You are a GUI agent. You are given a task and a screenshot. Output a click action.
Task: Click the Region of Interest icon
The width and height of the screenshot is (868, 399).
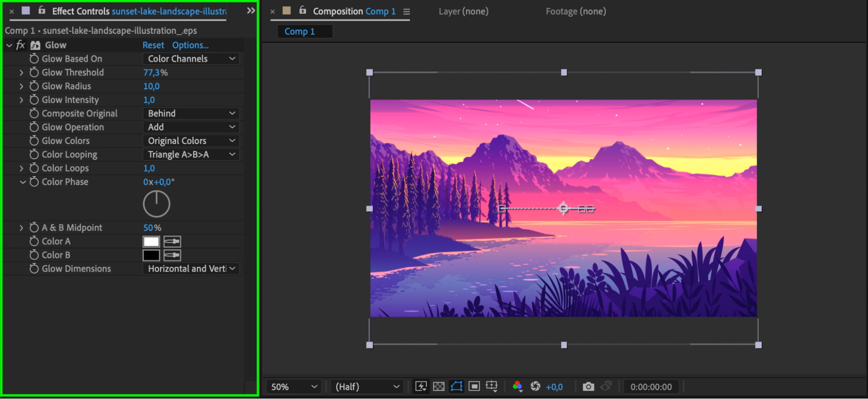point(474,386)
